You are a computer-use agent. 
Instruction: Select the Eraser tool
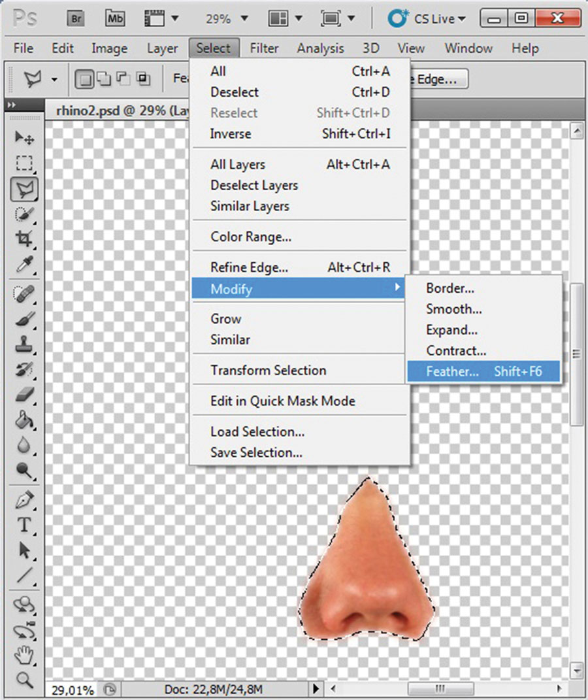24,394
